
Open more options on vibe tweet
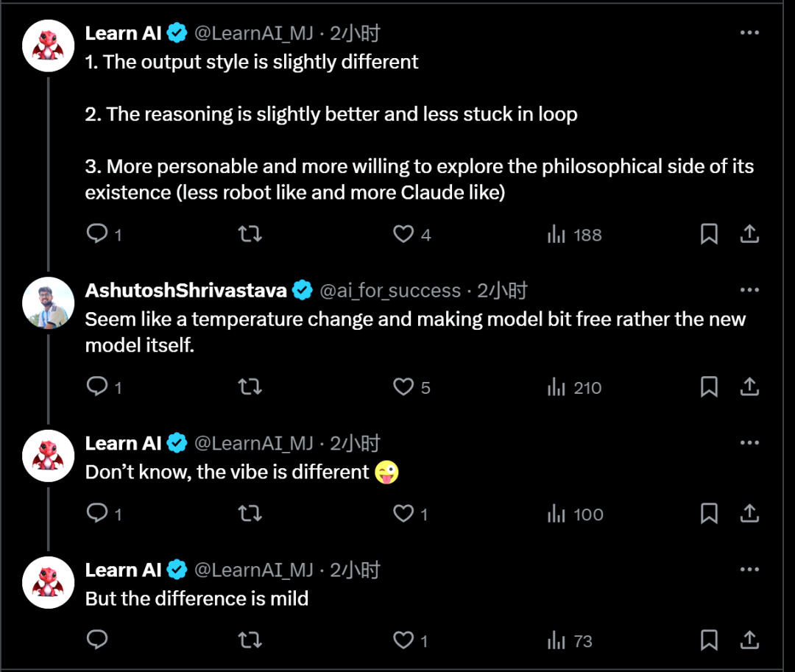[749, 442]
